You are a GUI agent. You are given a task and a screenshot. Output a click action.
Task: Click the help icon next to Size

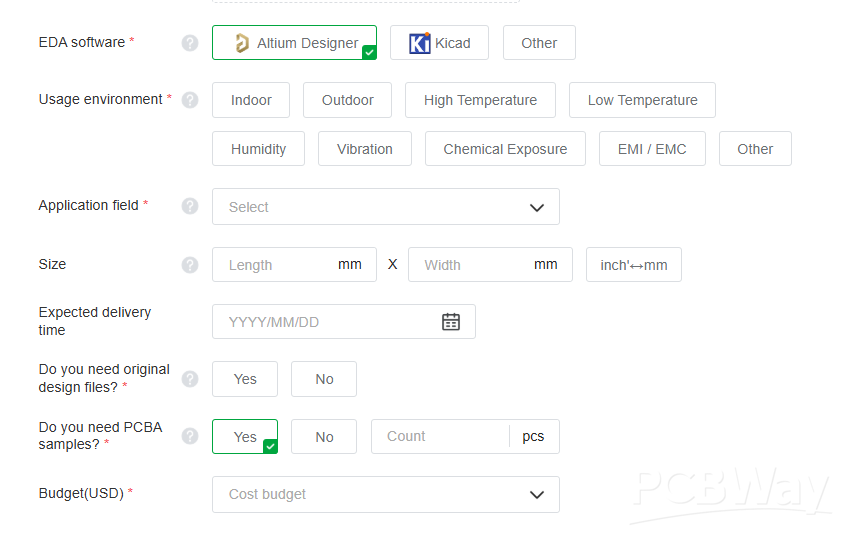click(x=190, y=265)
